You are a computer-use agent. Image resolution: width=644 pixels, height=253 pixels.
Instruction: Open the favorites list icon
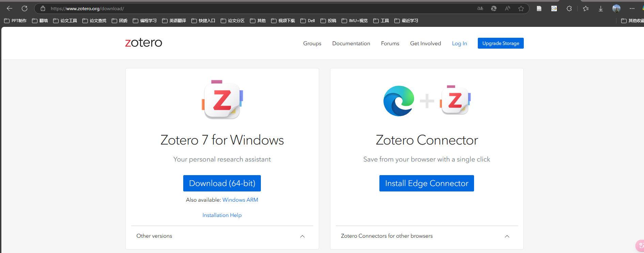[x=586, y=9]
